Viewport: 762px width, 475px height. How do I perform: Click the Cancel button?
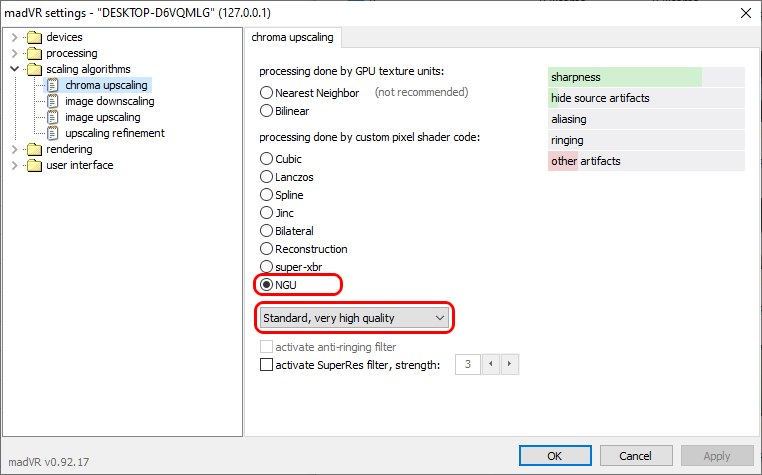[x=636, y=456]
